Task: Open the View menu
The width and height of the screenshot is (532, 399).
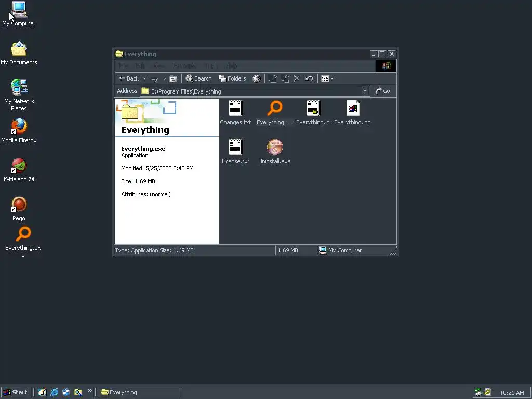Action: point(159,66)
